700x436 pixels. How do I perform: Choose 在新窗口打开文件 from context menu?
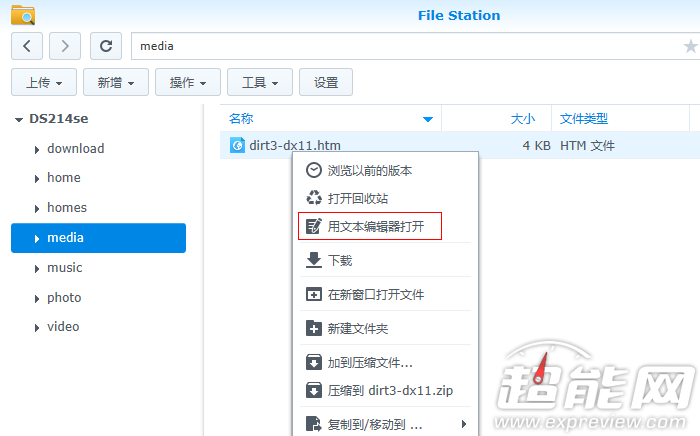pos(386,294)
